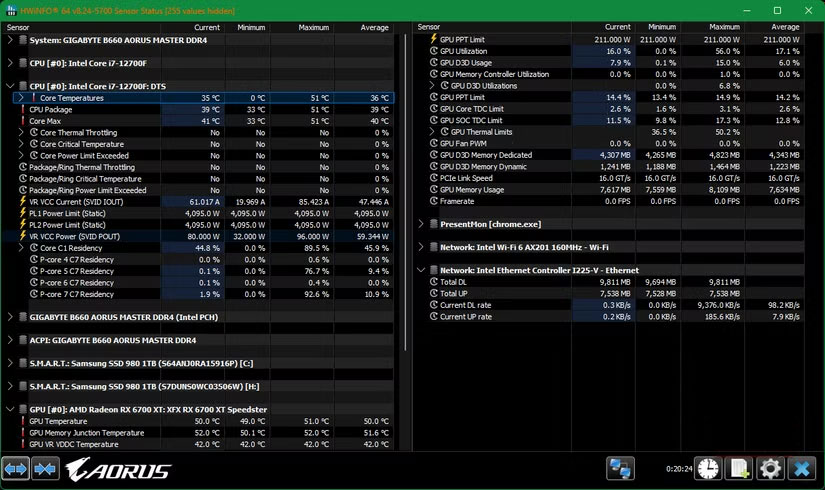Collapse the GPU AMD Radeon RX 6700 XT section
Image resolution: width=825 pixels, height=490 pixels.
(x=10, y=409)
